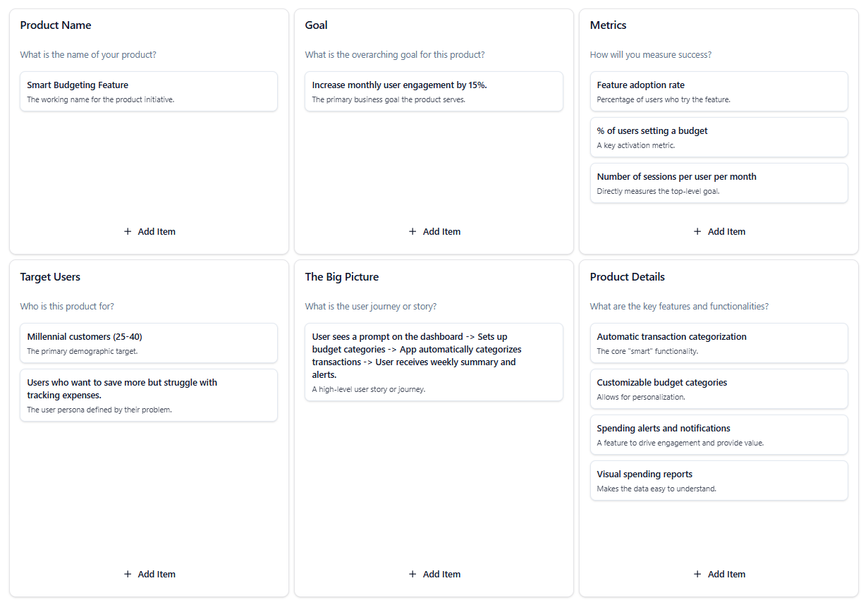Select the Increase monthly user engagement item
This screenshot has width=868, height=607.
click(x=434, y=91)
